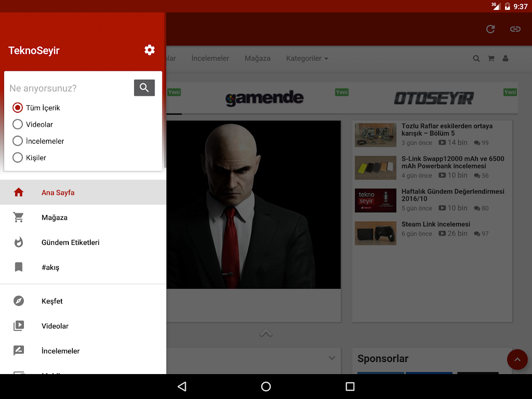Select the İncelemeler radio button

click(x=17, y=141)
